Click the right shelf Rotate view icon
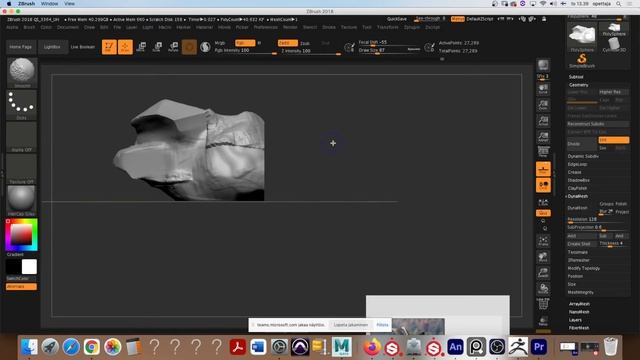This screenshot has height=360, width=640. [x=543, y=289]
